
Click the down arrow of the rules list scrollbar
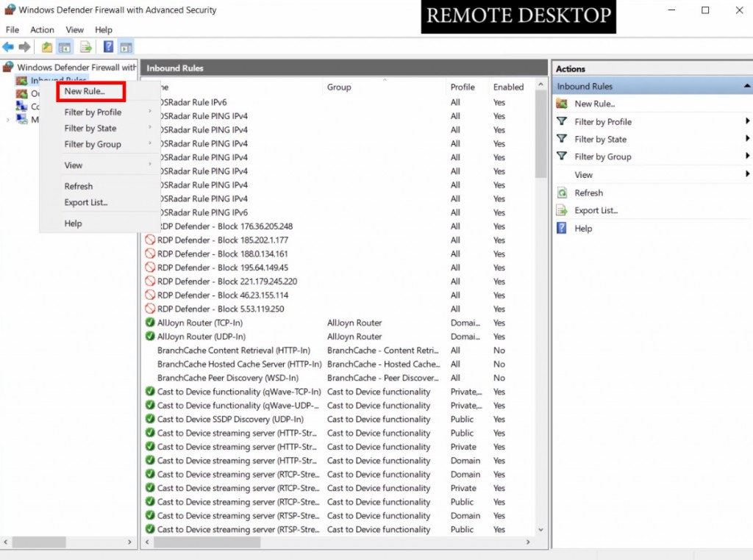(540, 529)
